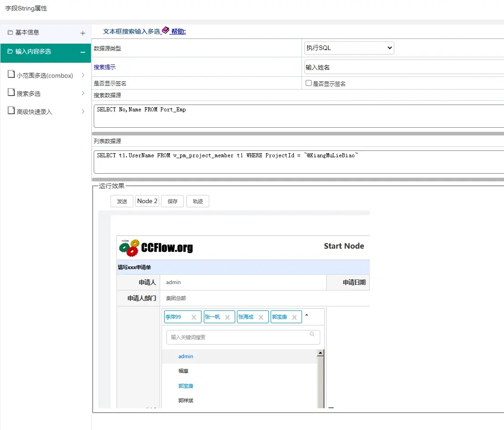Screen dimensions: 504x430
Task: Expand the 基本信息 section with plus sign
Action: click(x=82, y=33)
